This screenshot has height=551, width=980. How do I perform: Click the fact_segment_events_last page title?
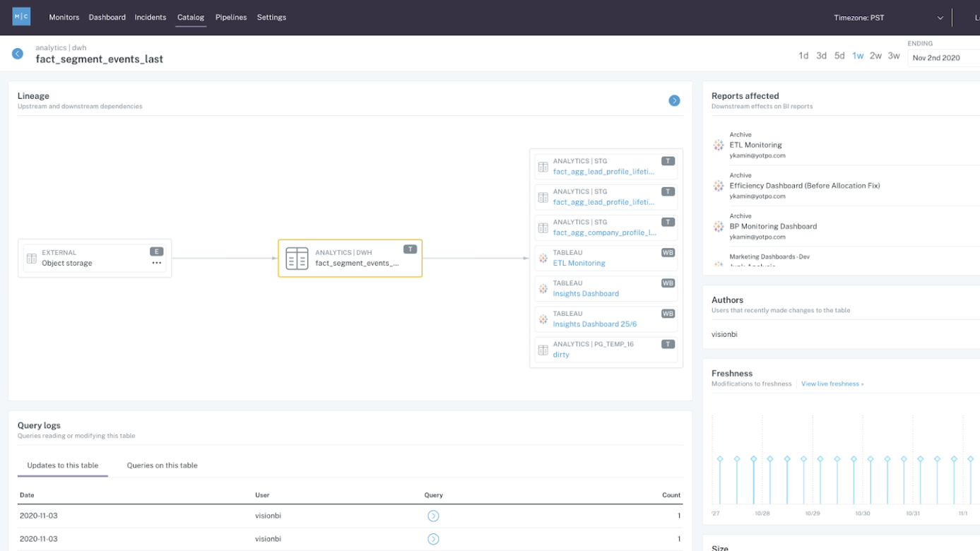click(x=100, y=59)
